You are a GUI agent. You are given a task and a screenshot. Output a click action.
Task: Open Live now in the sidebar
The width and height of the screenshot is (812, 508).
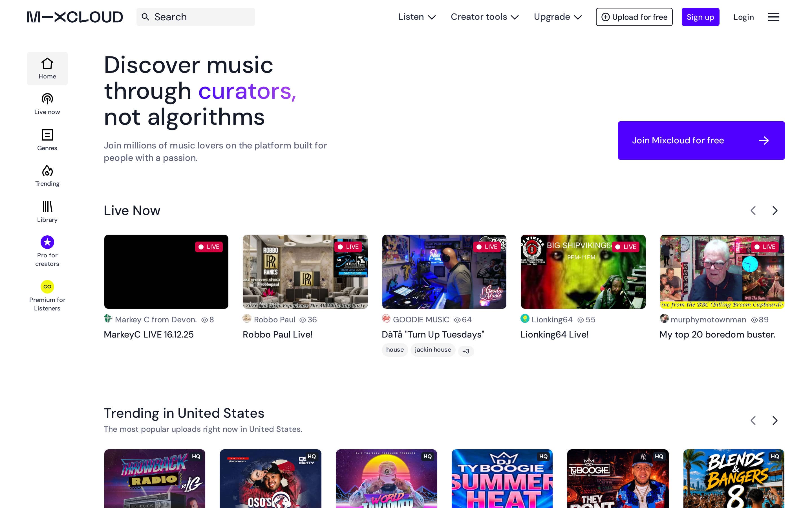click(47, 104)
